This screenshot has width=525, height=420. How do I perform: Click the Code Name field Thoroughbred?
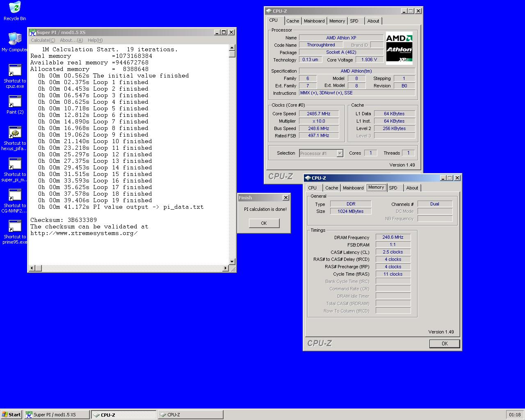click(321, 45)
